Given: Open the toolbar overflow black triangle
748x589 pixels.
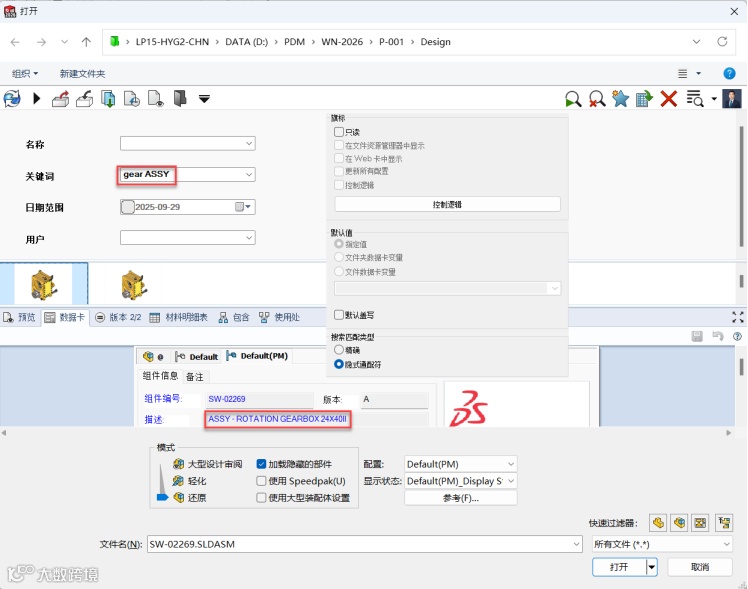Looking at the screenshot, I should pyautogui.click(x=204, y=99).
